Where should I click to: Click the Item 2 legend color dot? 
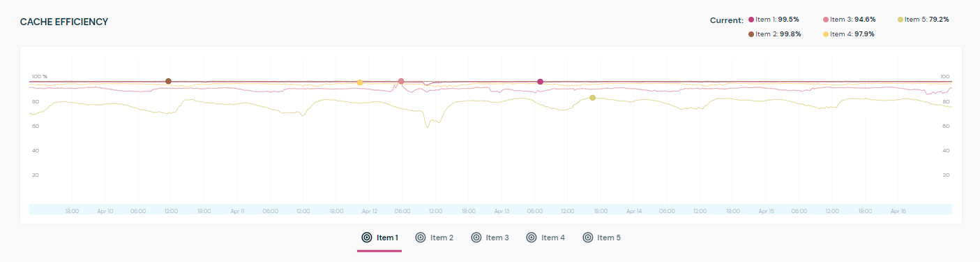click(x=751, y=34)
